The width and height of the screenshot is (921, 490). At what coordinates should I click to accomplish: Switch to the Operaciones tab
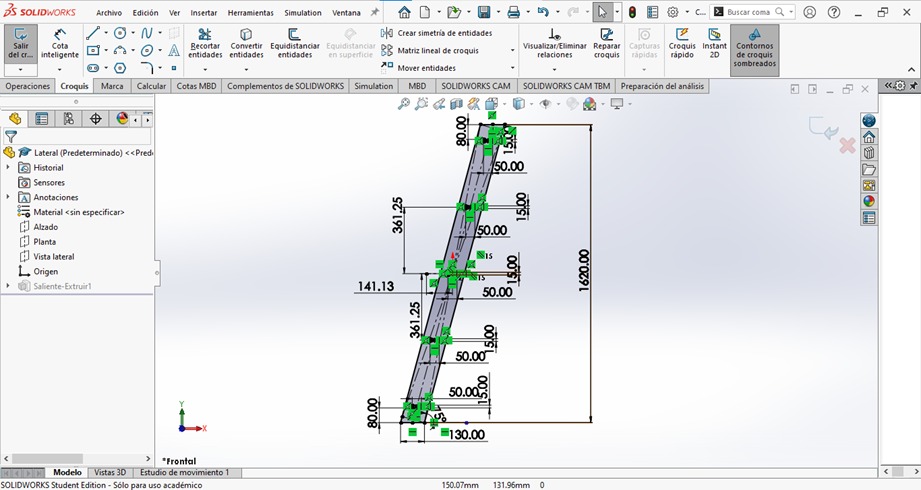28,86
